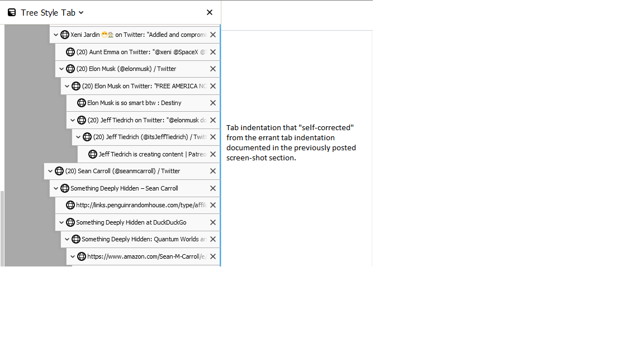Image resolution: width=644 pixels, height=362 pixels.
Task: Switch to Aunt Emma on Twitter tab
Action: [138, 52]
